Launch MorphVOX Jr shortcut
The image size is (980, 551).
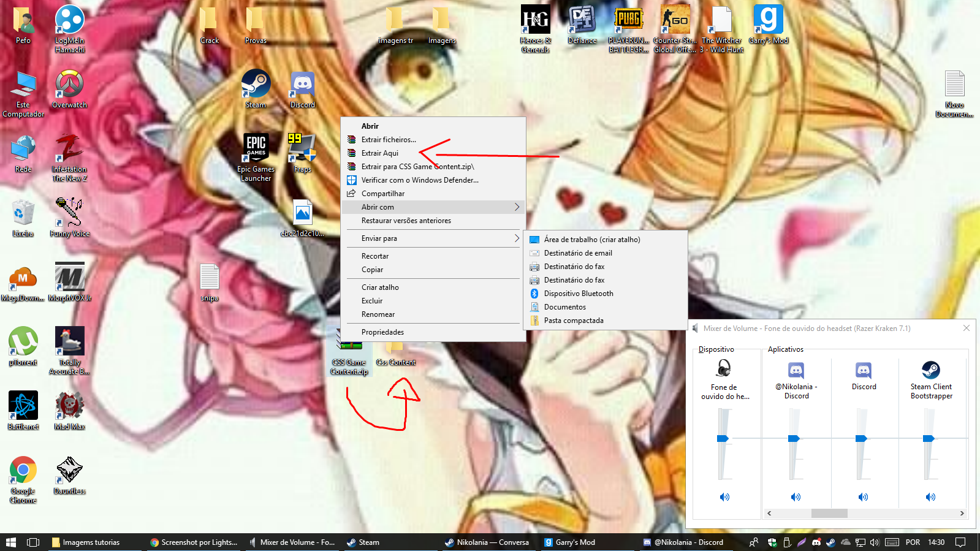point(69,282)
